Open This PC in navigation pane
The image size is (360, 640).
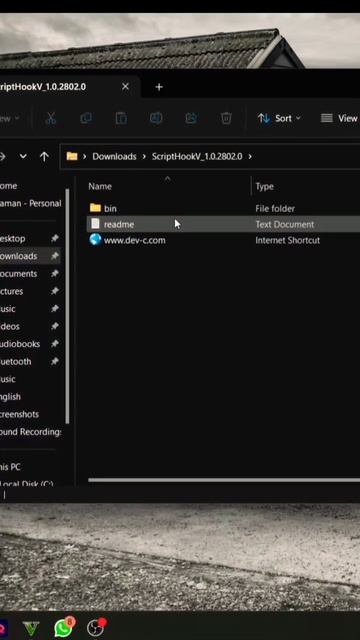(x=10, y=467)
